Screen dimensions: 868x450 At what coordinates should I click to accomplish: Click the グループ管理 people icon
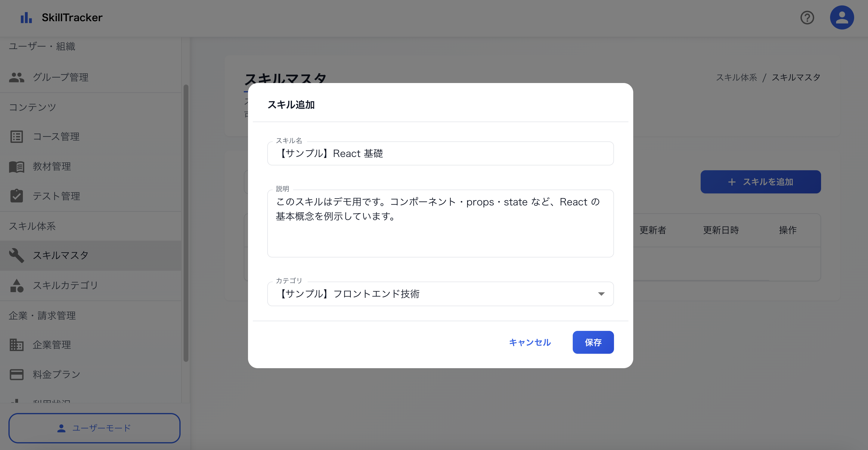pyautogui.click(x=17, y=78)
